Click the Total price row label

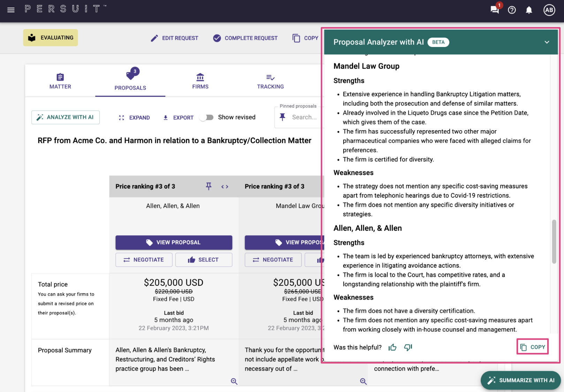53,284
